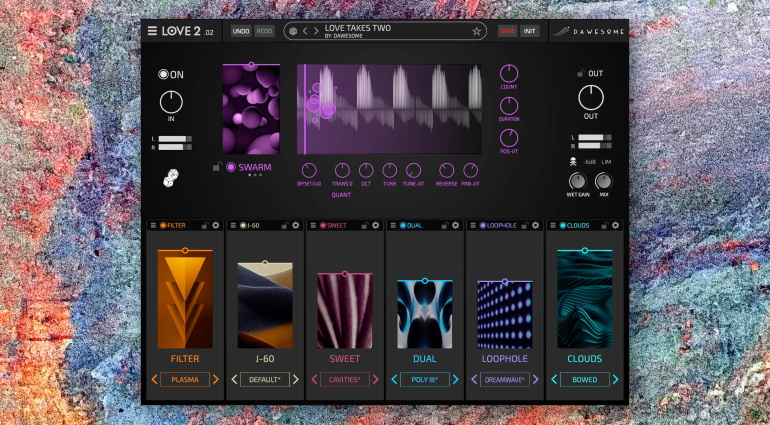This screenshot has height=425, width=770.
Task: Toggle the ON power switch
Action: (x=163, y=74)
